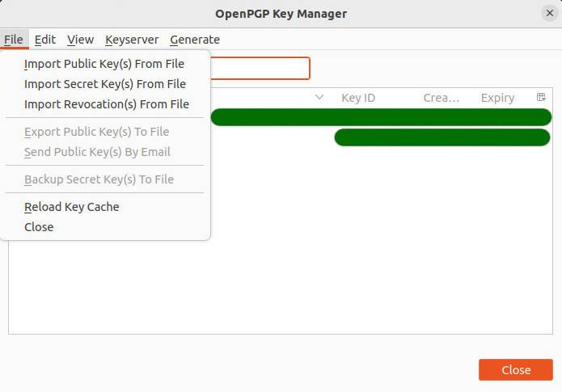Pick Import Revocation(s) From File
Viewport: 562px width, 392px height.
[107, 104]
